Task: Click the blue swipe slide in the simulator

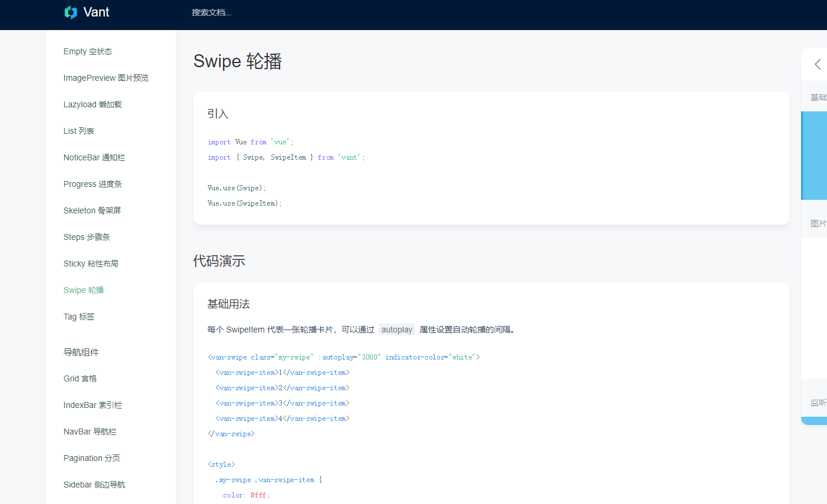Action: pyautogui.click(x=814, y=156)
